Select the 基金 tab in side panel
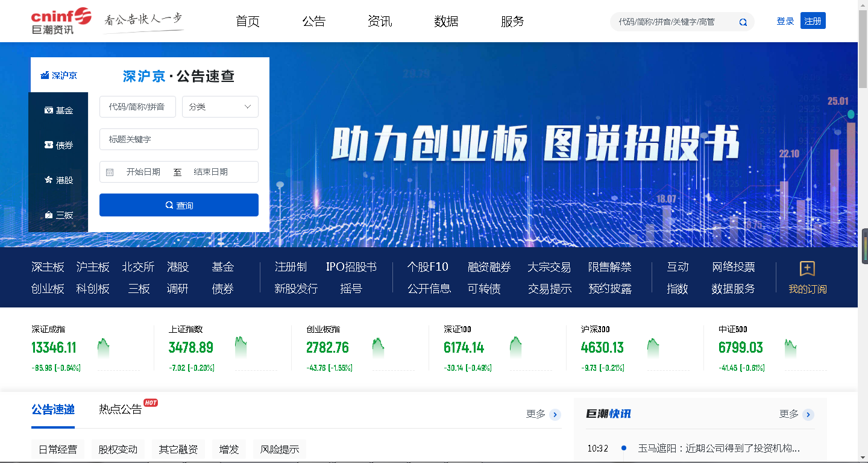The width and height of the screenshot is (868, 463). point(59,110)
